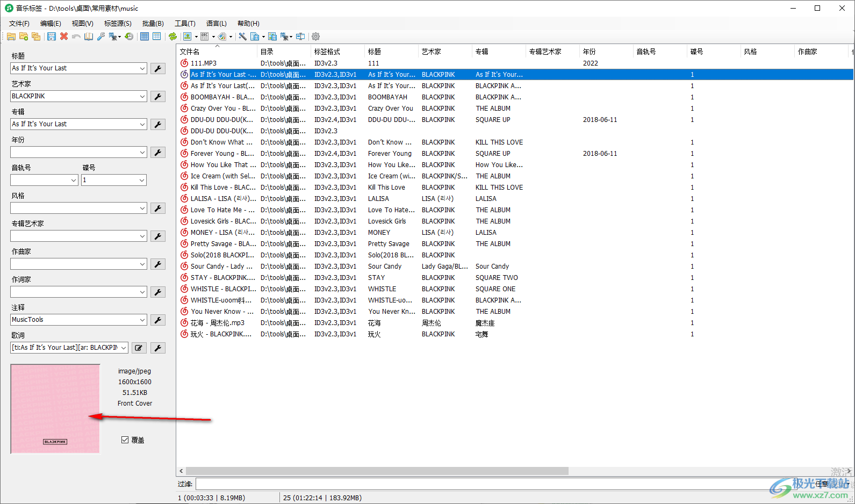Click the save tags floppy disk icon
The height and width of the screenshot is (504, 855).
coord(52,37)
